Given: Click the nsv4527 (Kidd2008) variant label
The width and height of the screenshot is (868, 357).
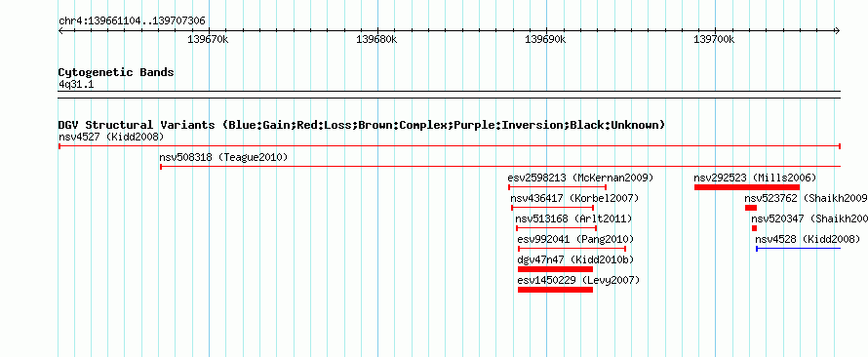Looking at the screenshot, I should tap(111, 137).
